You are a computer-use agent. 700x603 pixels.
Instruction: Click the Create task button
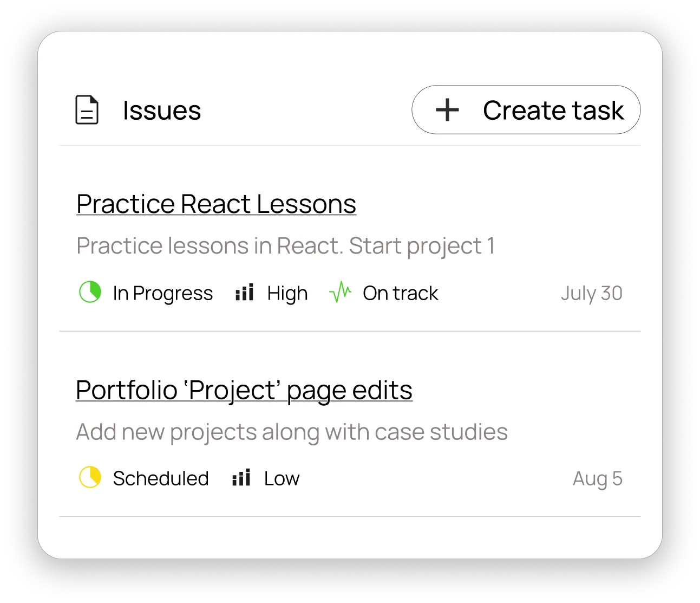526,109
